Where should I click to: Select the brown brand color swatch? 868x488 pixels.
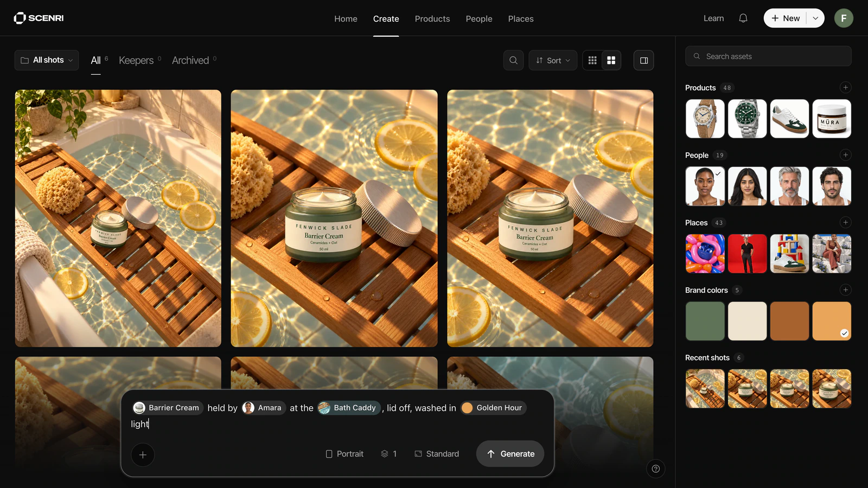click(789, 321)
